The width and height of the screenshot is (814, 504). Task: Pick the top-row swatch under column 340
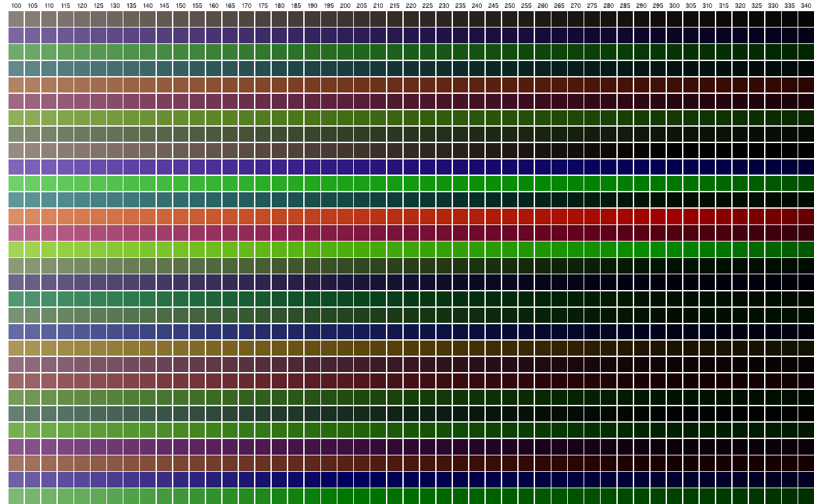(x=805, y=19)
